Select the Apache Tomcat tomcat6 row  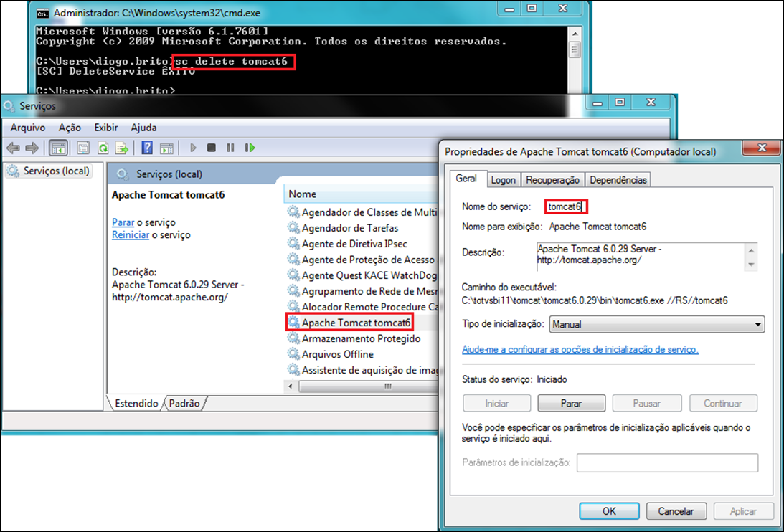362,323
